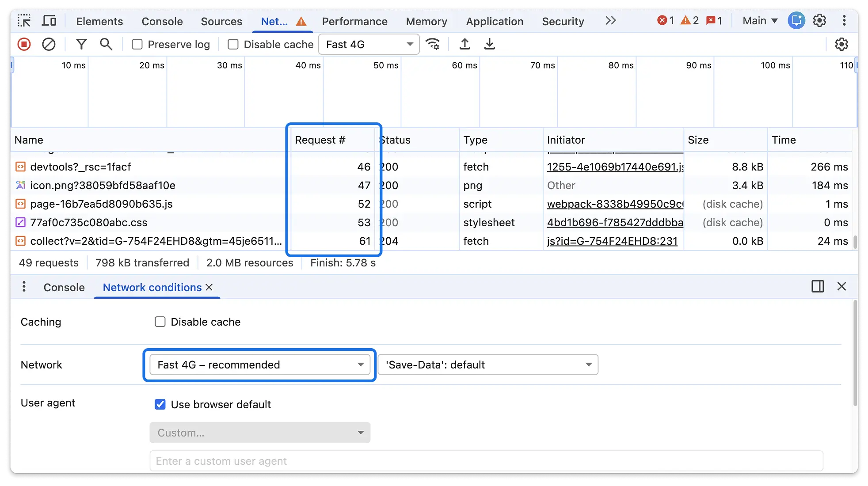Click the 70 ms timeline marker

point(542,65)
